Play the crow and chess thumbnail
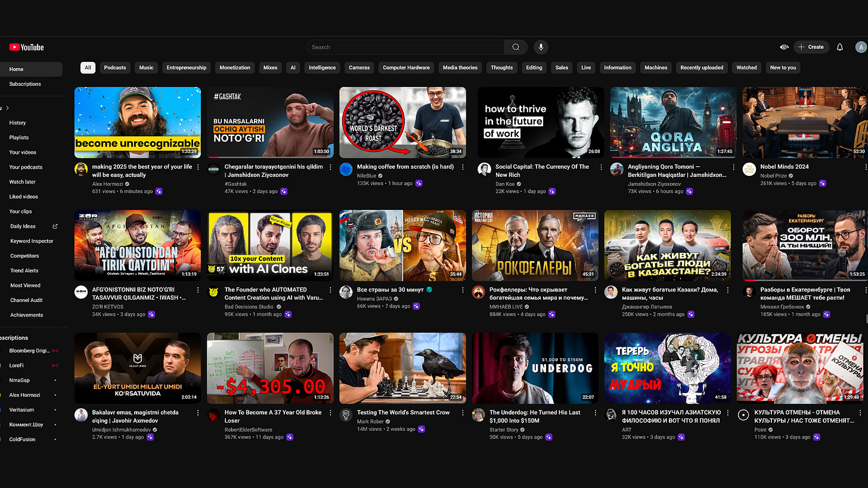Image resolution: width=868 pixels, height=488 pixels. click(402, 368)
